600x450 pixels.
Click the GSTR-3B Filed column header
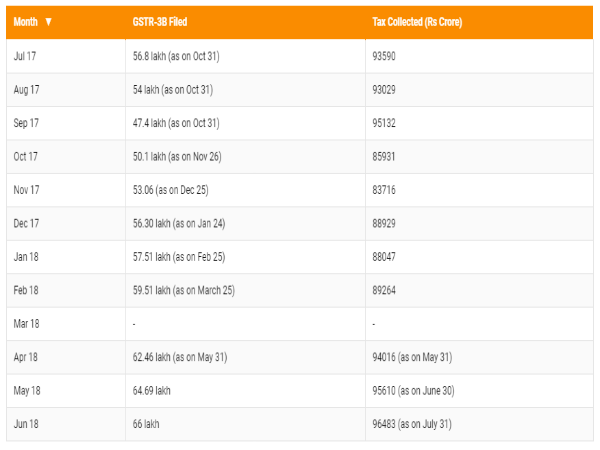click(160, 21)
